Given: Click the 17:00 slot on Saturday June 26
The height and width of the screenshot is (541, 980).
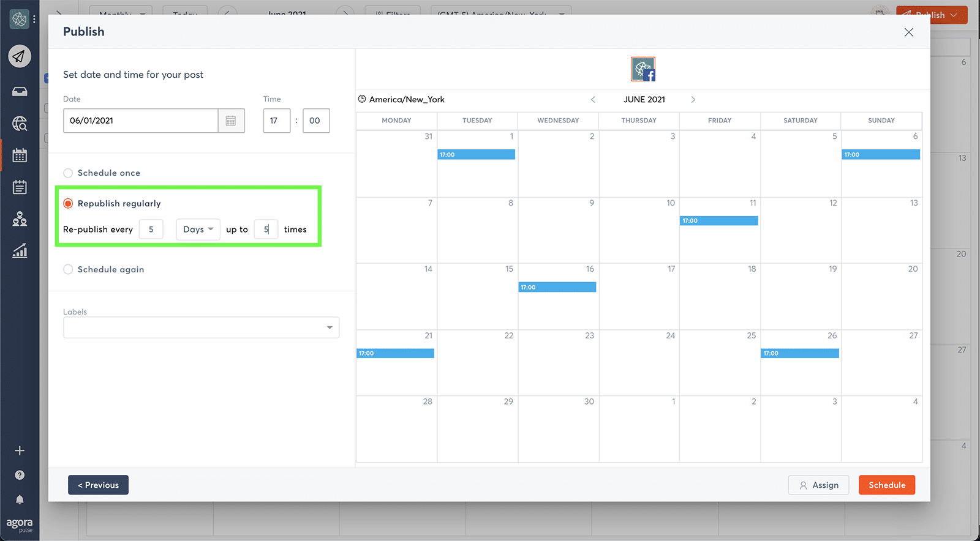Looking at the screenshot, I should point(800,353).
